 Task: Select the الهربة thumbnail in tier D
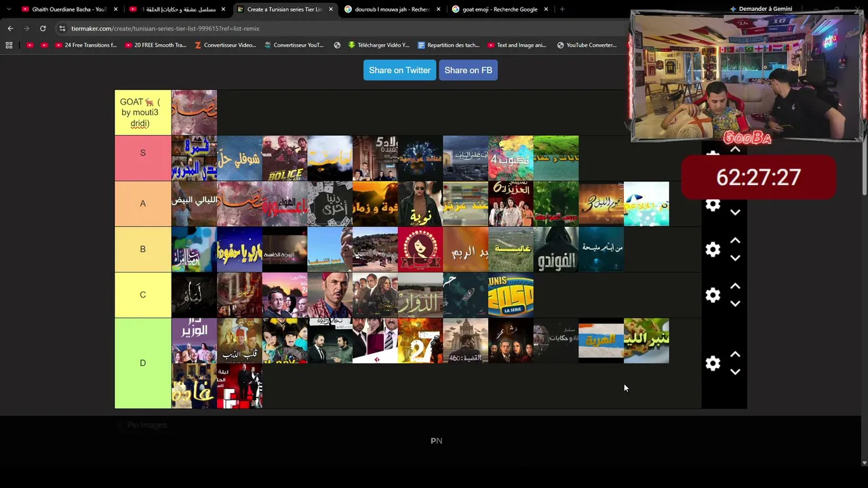[601, 340]
